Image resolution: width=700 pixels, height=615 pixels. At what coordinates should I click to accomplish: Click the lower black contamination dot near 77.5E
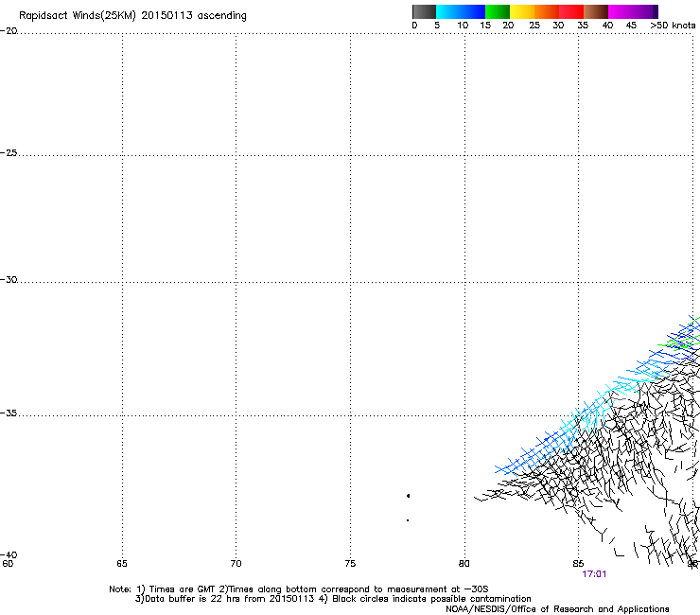point(408,520)
